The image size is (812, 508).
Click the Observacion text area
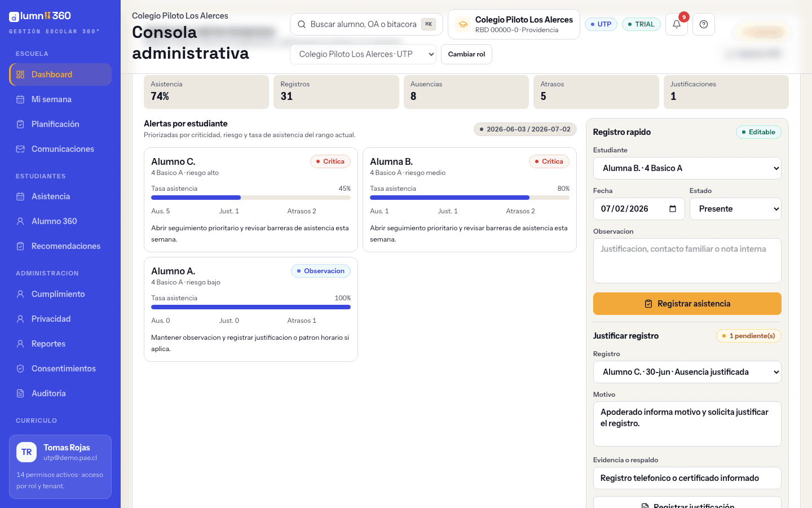tap(687, 261)
